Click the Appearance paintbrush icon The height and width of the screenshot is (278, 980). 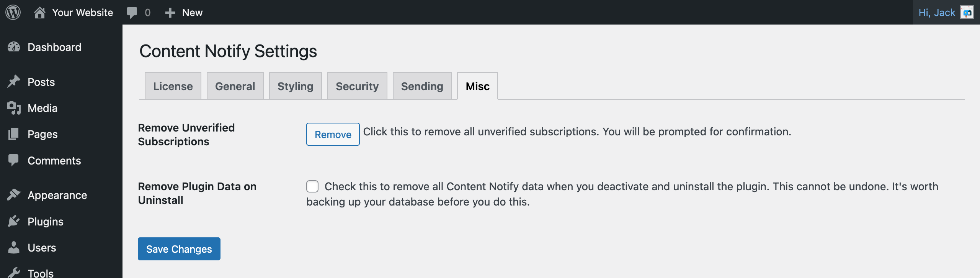point(14,195)
